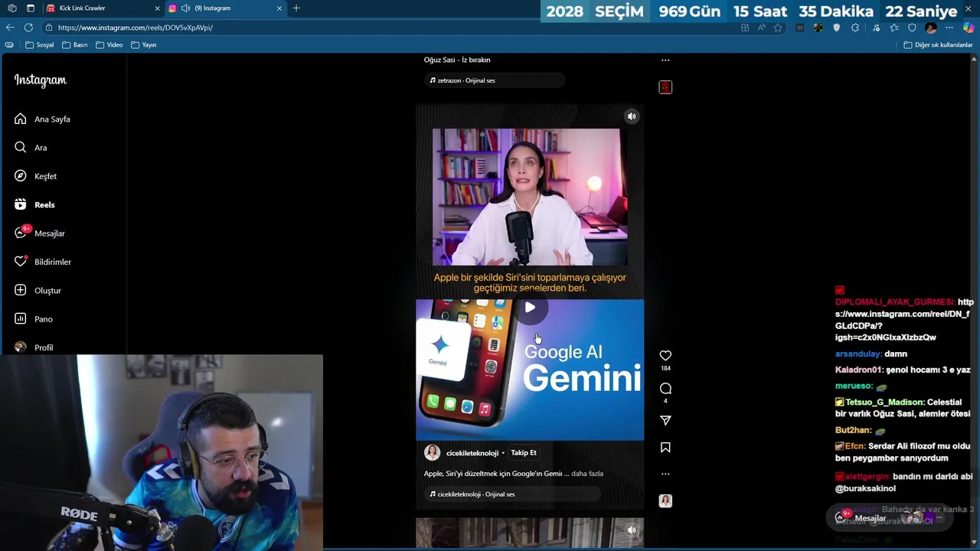Expand caption with daha fazla
Screen dimensions: 980x551
click(587, 474)
